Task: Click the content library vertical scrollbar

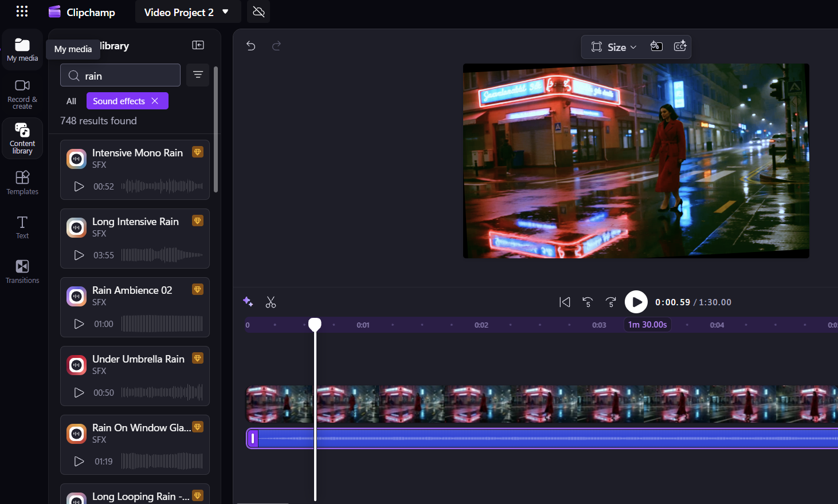Action: coord(216,129)
